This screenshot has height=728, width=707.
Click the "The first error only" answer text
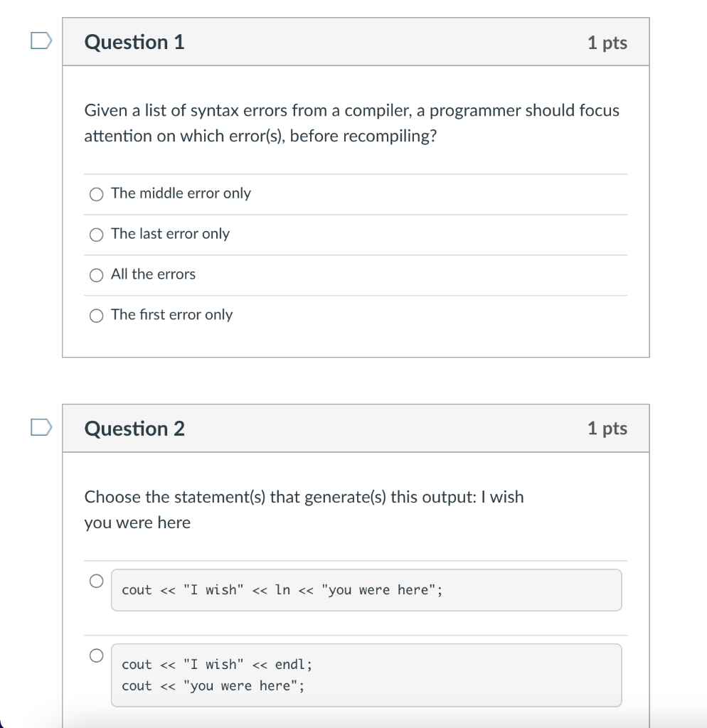pyautogui.click(x=171, y=315)
